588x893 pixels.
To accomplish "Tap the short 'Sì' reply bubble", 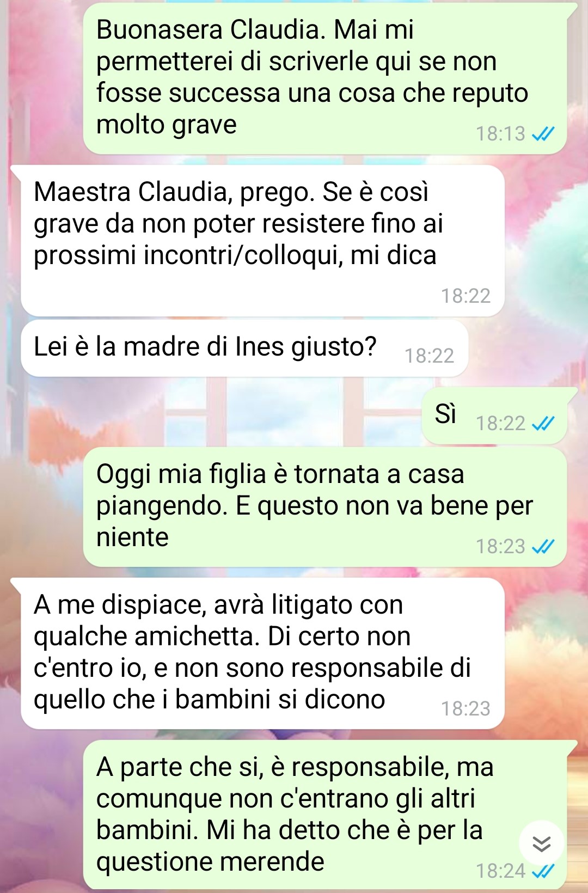I will 494,416.
